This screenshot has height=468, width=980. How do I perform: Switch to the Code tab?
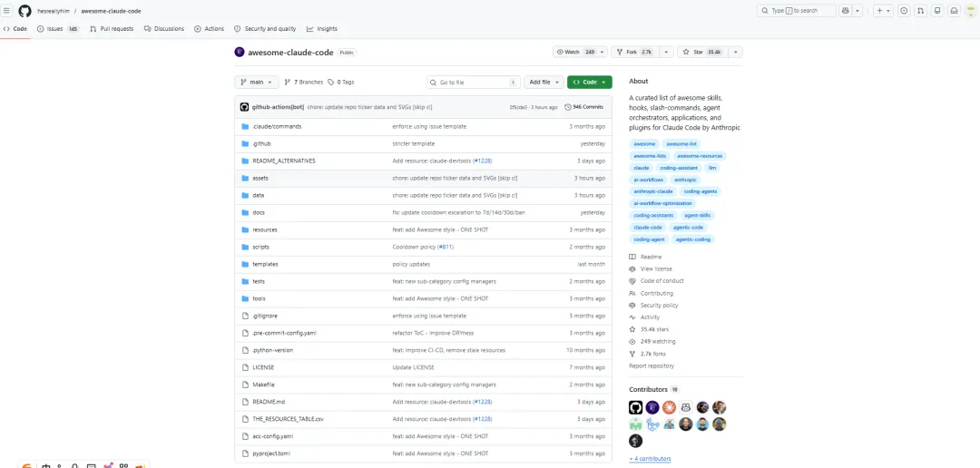(x=15, y=29)
